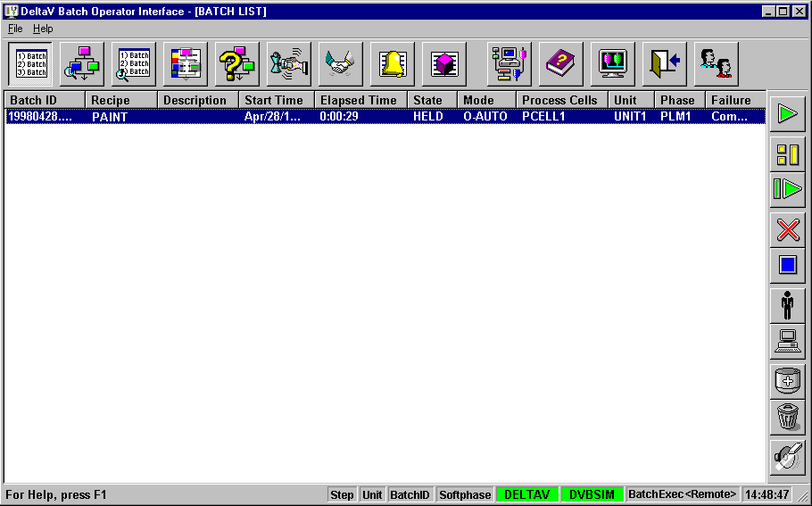Sort by Batch ID column header
Screen dimensions: 812x506
(45, 100)
